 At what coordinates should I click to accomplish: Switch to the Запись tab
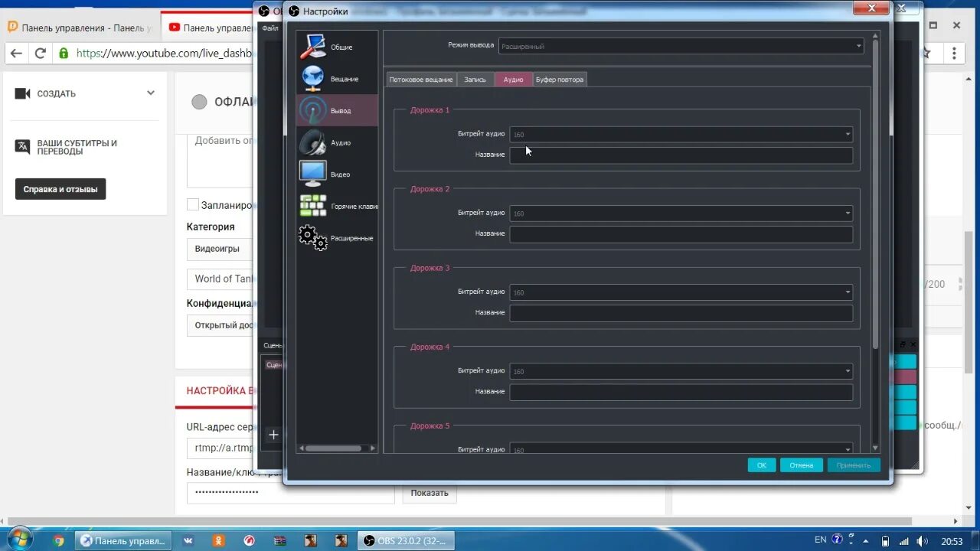475,79
